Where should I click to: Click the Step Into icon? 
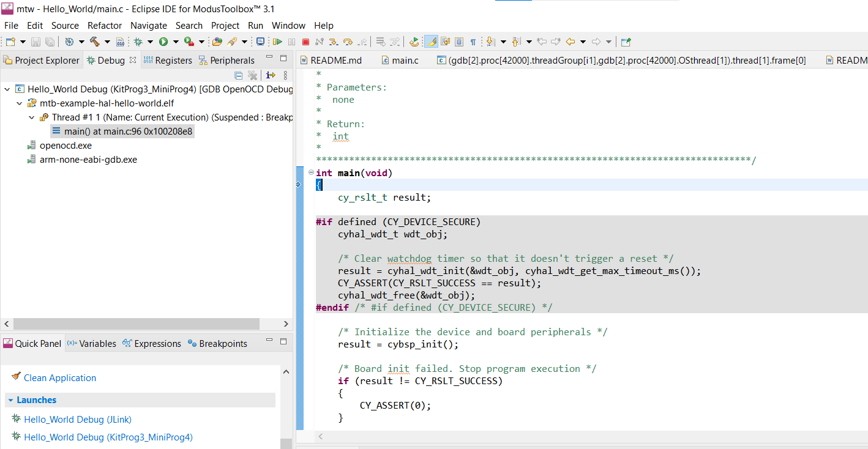click(x=333, y=42)
